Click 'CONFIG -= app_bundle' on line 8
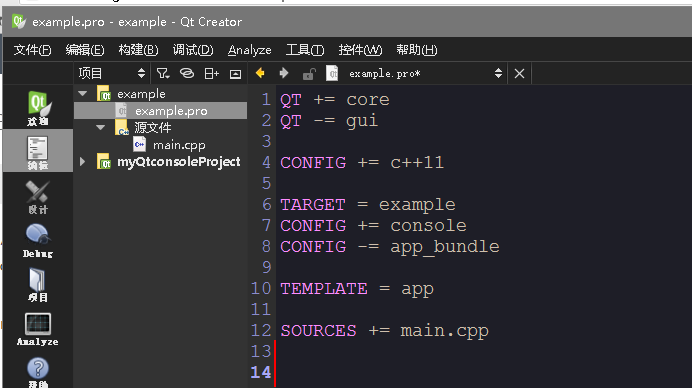The image size is (692, 388). tap(390, 247)
